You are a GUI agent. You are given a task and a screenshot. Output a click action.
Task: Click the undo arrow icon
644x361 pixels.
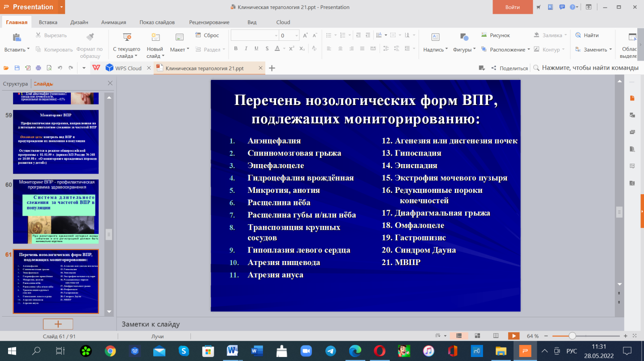point(60,68)
